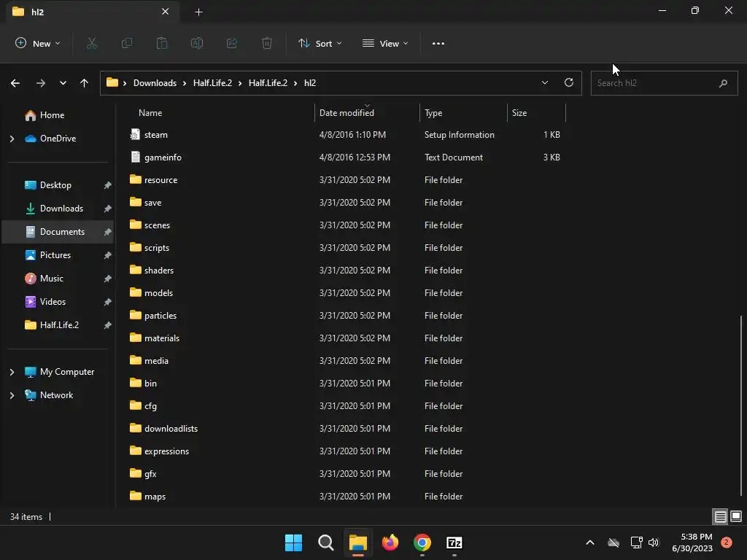Go back with the left arrow
Screen dimensions: 747x560
point(15,83)
